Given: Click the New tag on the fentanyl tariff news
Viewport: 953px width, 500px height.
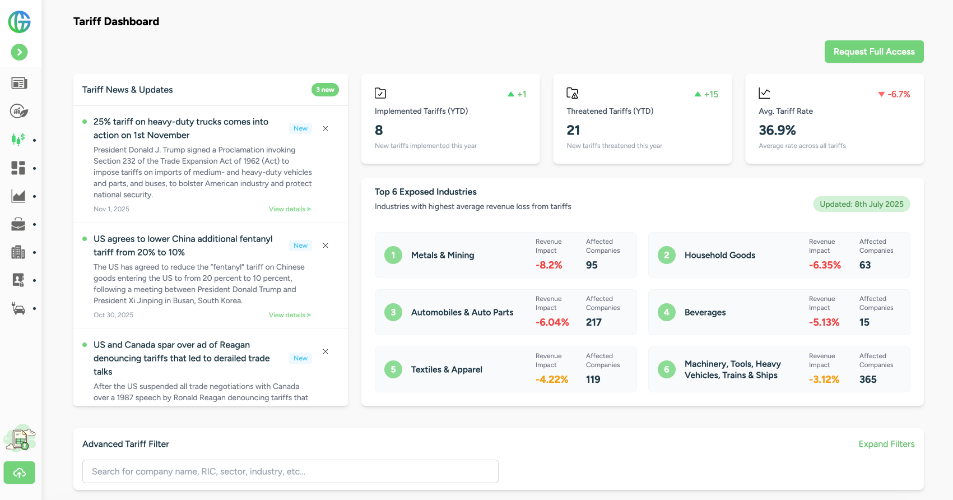Looking at the screenshot, I should point(300,245).
